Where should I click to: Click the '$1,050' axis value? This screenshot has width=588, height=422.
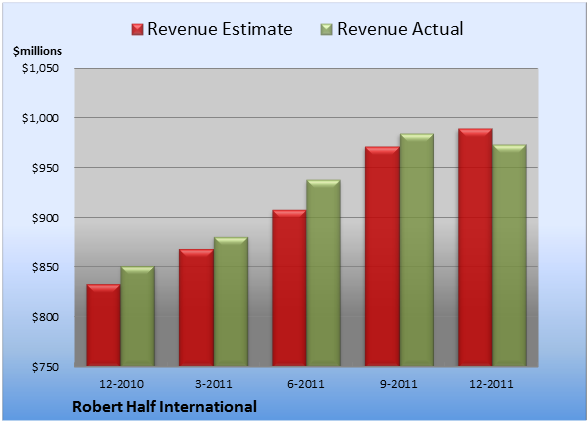40,68
